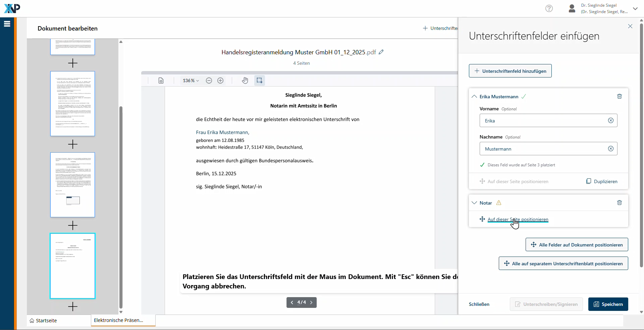
Task: Select the Elektronische Präsenz tab
Action: (x=119, y=320)
